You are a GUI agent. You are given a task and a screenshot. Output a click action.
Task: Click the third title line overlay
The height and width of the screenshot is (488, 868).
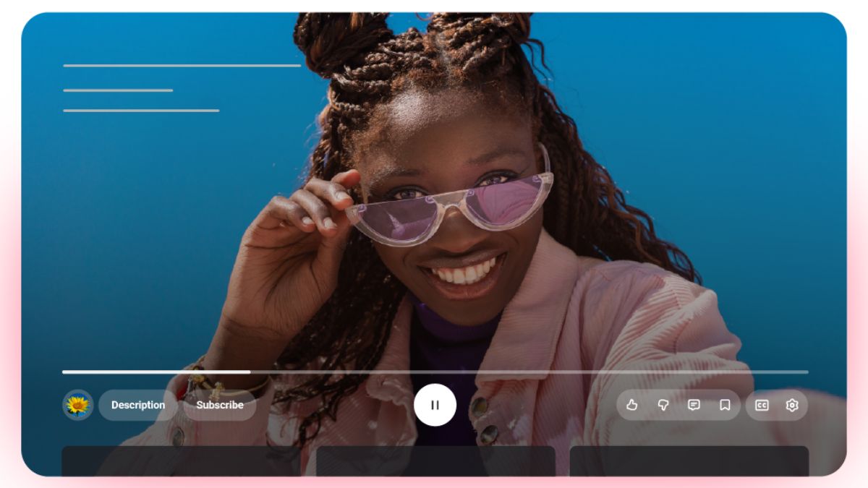pos(141,111)
